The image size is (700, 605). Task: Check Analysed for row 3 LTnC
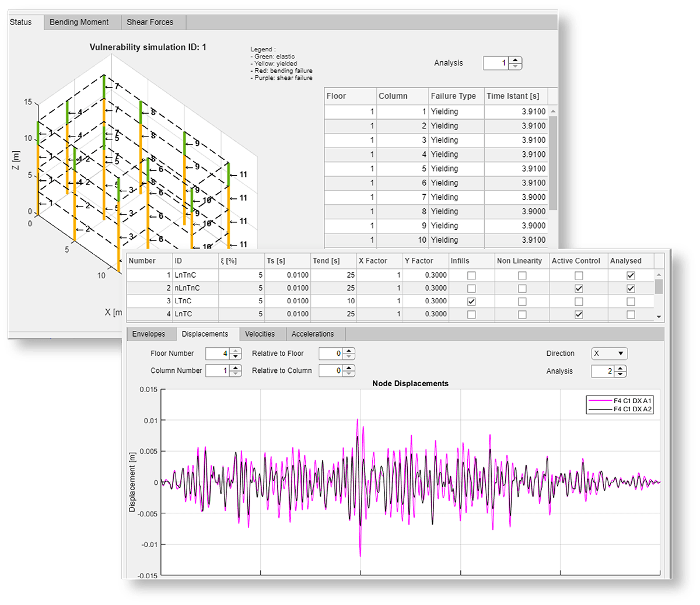[x=631, y=302]
